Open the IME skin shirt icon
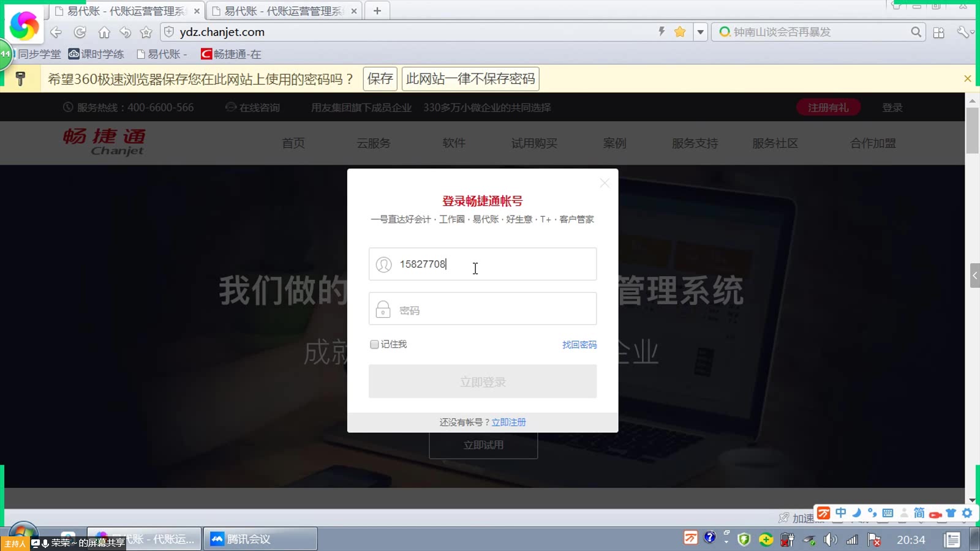This screenshot has height=551, width=980. click(951, 513)
